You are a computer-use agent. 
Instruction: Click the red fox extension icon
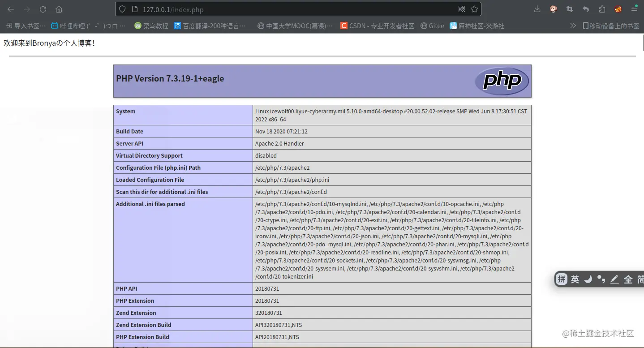click(618, 9)
